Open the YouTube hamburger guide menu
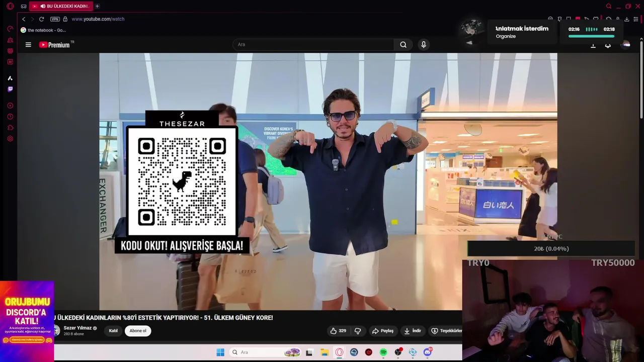This screenshot has height=362, width=644. pos(28,45)
